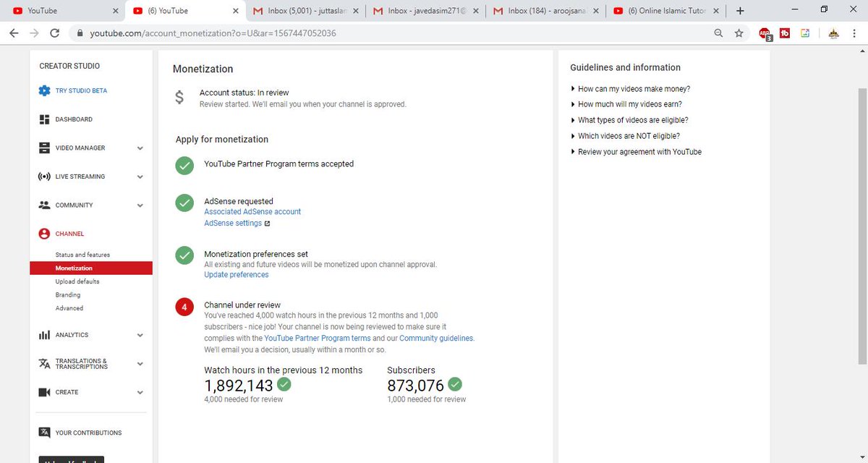Open the AdSense settings link
This screenshot has height=463, width=868.
(233, 224)
